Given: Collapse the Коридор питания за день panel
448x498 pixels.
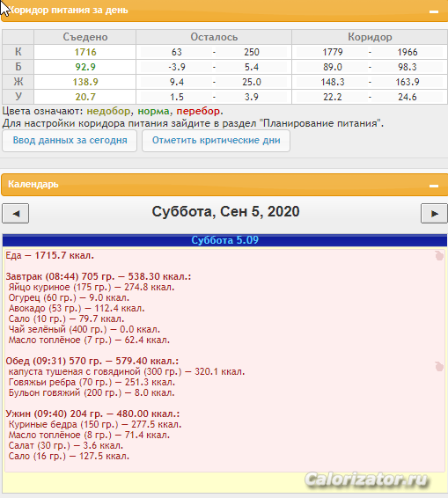Looking at the screenshot, I should 434,11.
